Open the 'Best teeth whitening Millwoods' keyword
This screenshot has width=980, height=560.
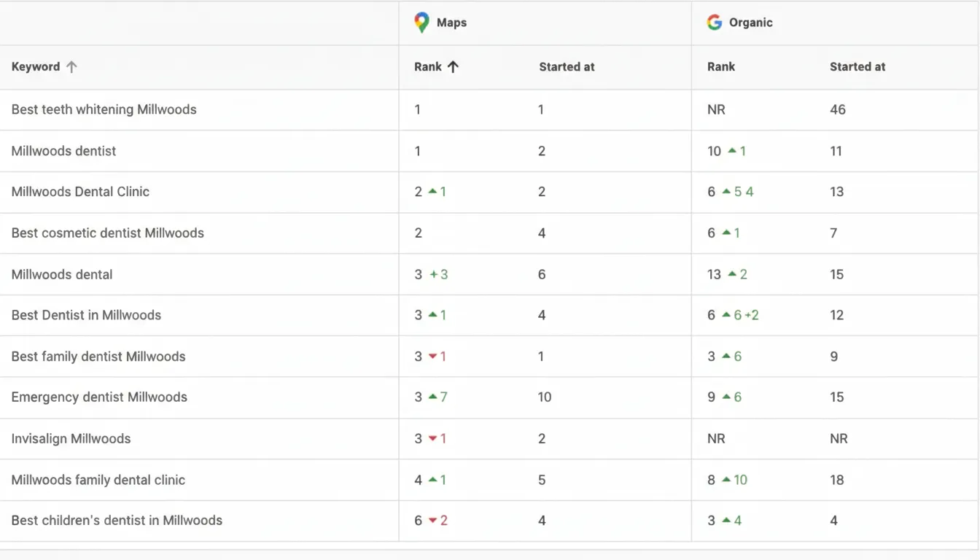click(x=104, y=110)
